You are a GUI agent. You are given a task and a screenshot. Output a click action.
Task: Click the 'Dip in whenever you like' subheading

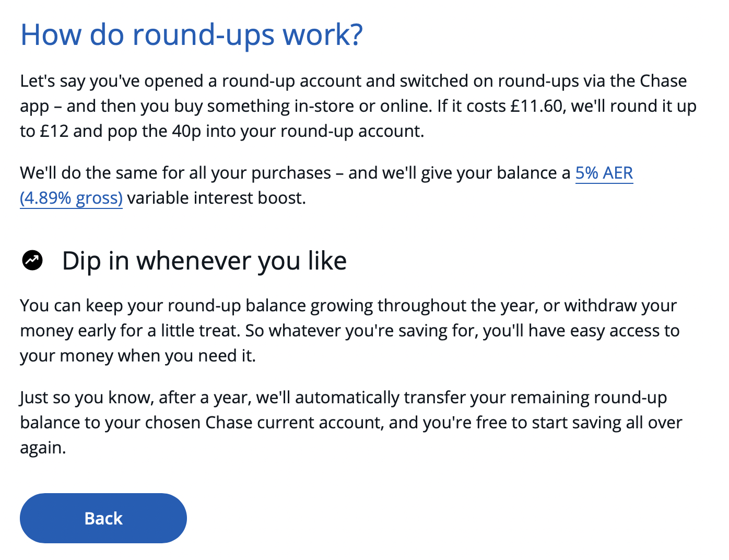tap(204, 261)
